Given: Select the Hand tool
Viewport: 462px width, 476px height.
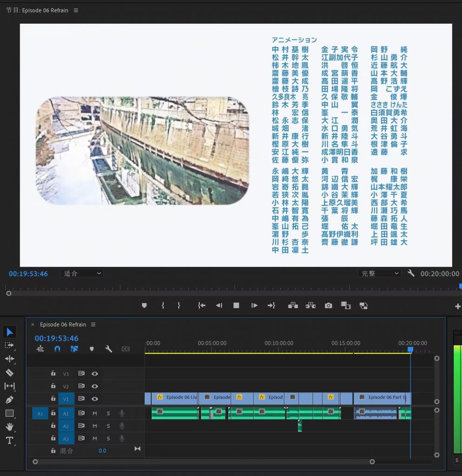Looking at the screenshot, I should [9, 427].
